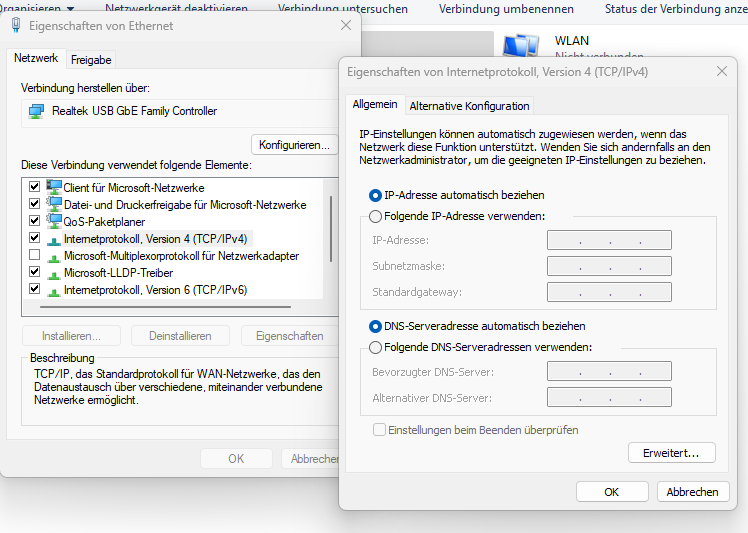
Task: Click the Installieren... button
Action: pos(71,336)
